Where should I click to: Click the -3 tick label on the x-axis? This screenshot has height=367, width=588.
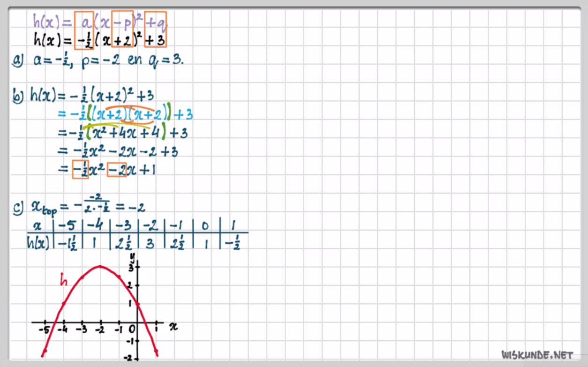point(82,330)
